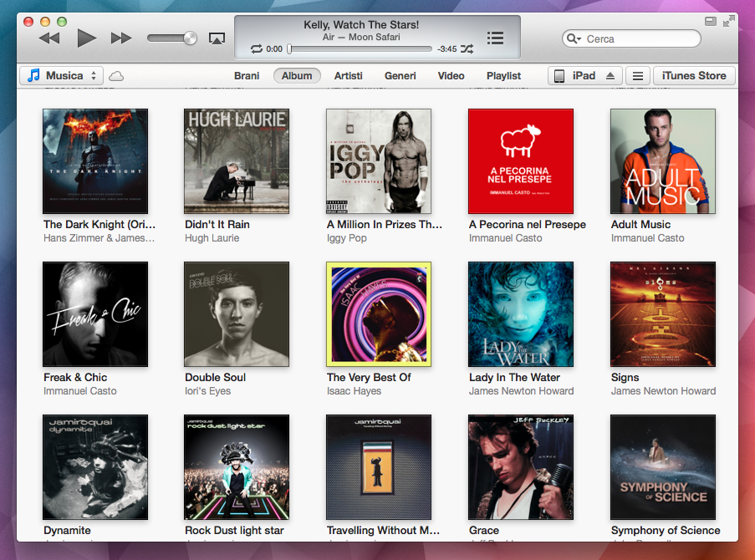This screenshot has width=755, height=560.
Task: Open A Pecorina nel Presepe cover
Action: pyautogui.click(x=521, y=161)
